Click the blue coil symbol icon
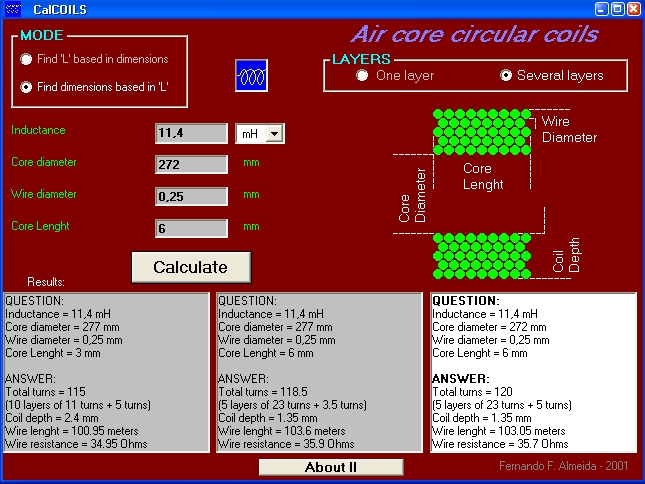Viewport: 645px width, 484px height. point(251,76)
